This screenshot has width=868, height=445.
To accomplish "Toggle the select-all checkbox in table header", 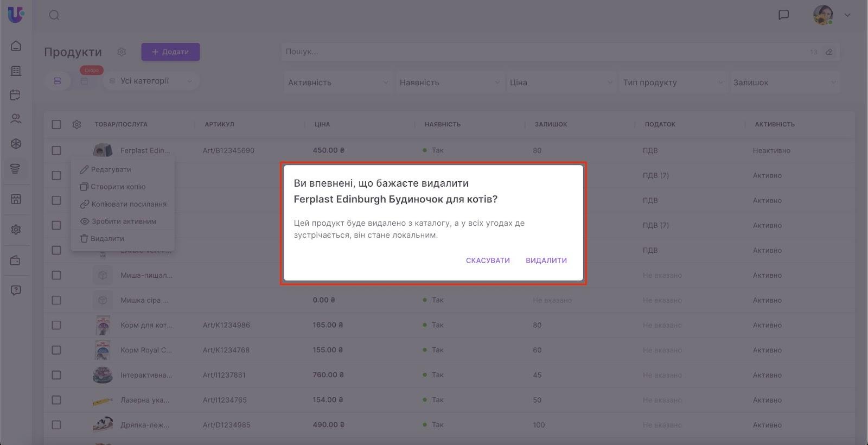I will [56, 124].
